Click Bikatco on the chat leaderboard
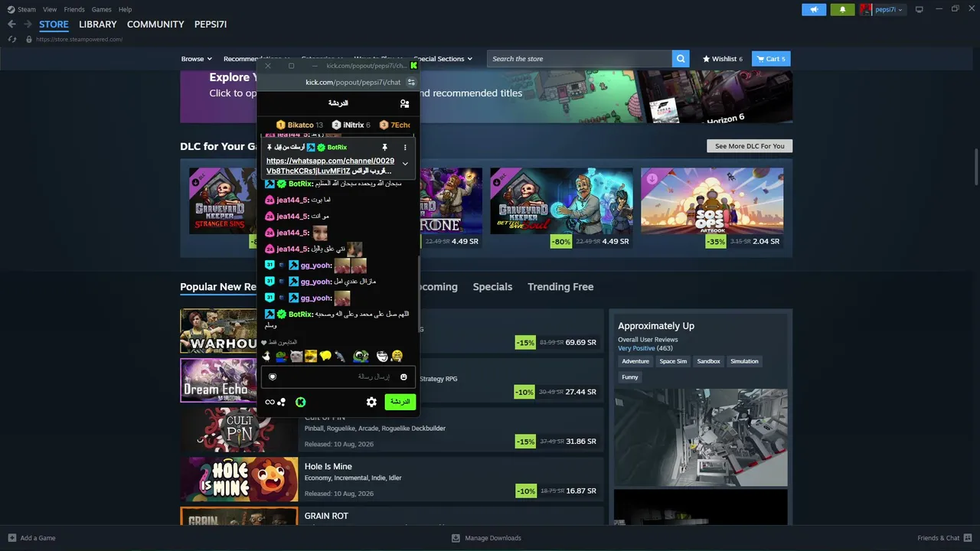This screenshot has height=551, width=980. (299, 125)
